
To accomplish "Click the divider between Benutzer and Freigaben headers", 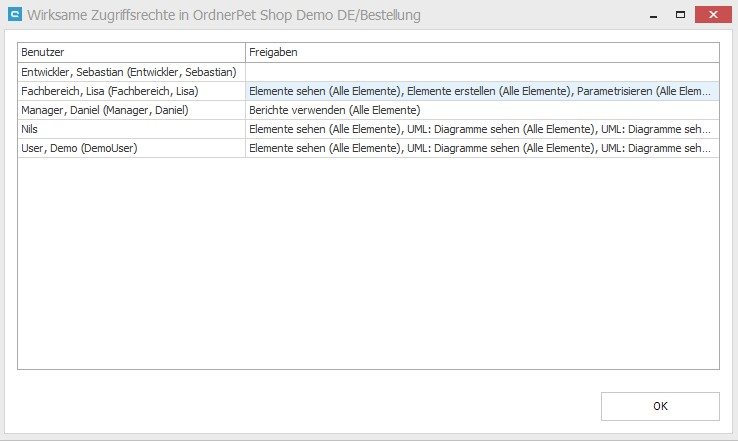I will tap(245, 52).
